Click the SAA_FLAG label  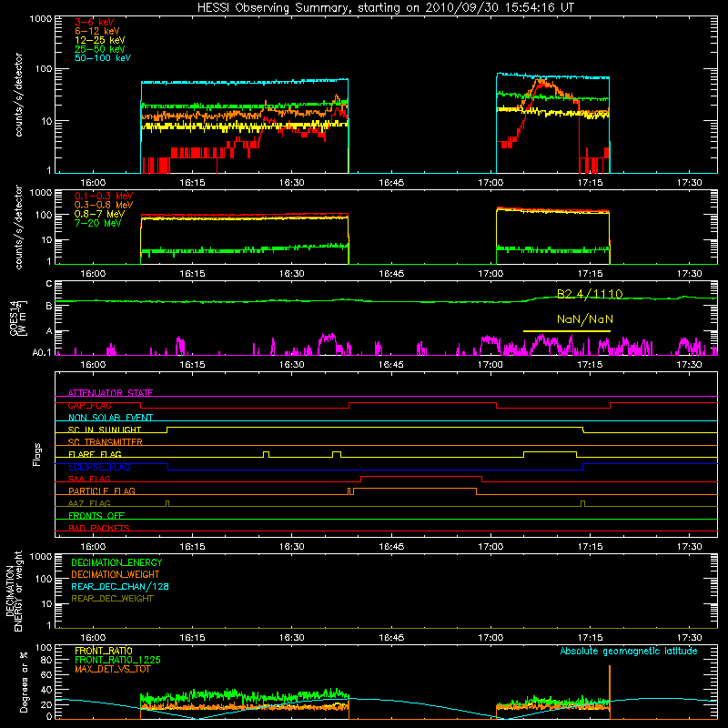[x=89, y=479]
